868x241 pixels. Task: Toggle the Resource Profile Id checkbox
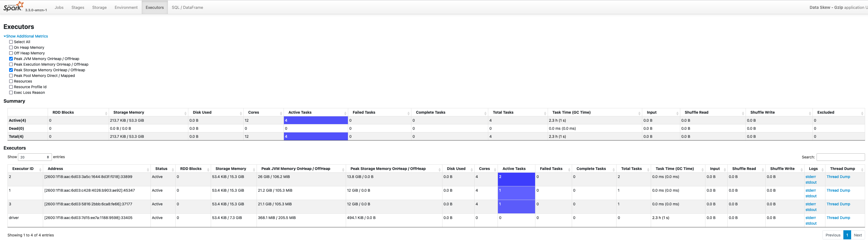(11, 87)
